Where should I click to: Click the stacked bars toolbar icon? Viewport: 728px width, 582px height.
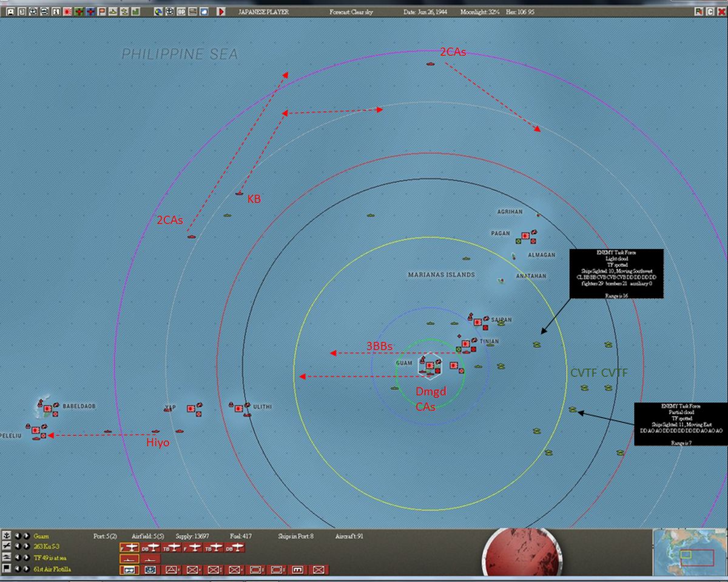(x=192, y=12)
